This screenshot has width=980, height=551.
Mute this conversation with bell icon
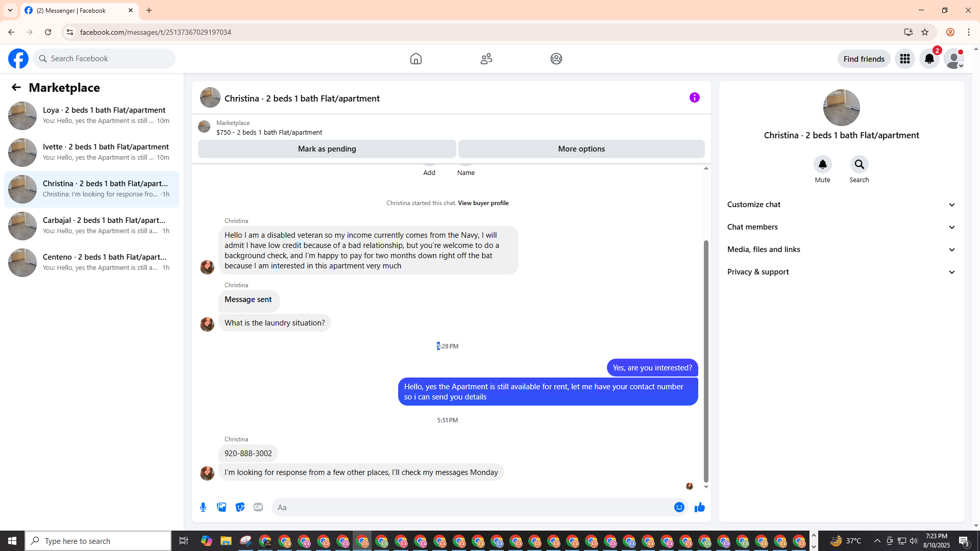tap(822, 165)
